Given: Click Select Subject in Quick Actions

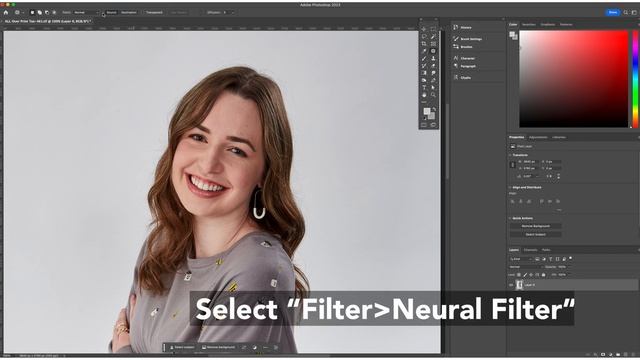Looking at the screenshot, I should [536, 234].
